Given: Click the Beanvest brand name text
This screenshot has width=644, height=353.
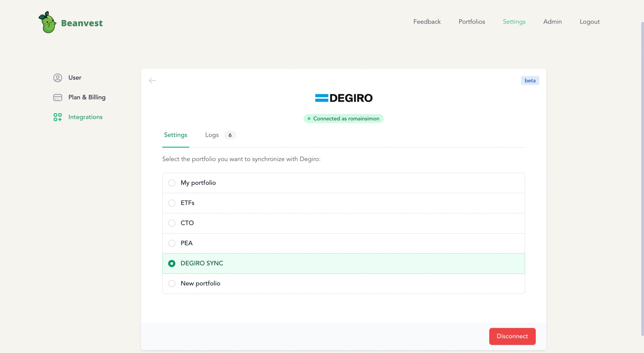Looking at the screenshot, I should (x=82, y=23).
